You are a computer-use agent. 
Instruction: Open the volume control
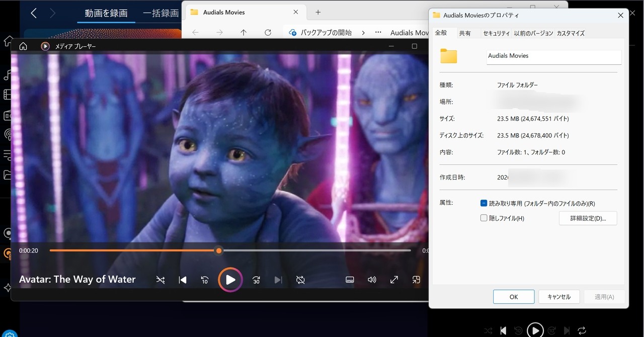point(372,280)
